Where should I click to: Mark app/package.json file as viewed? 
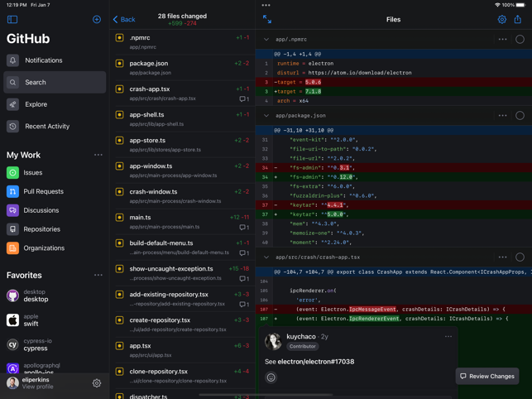[x=520, y=115]
